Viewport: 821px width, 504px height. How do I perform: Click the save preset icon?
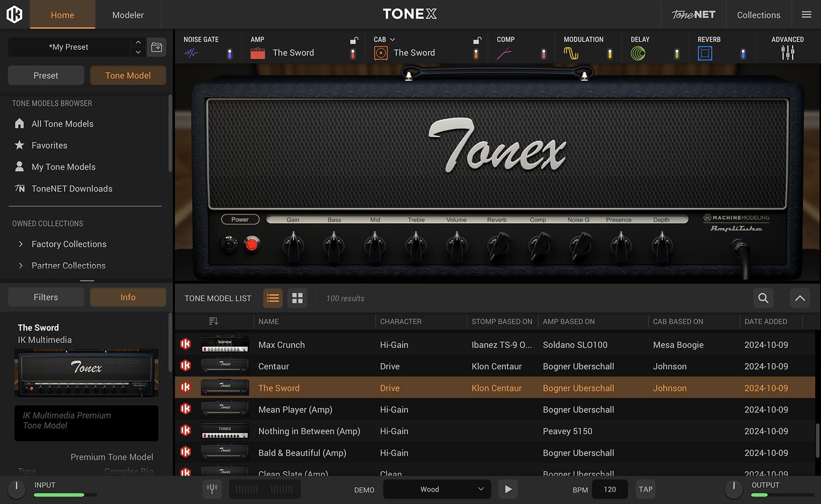click(157, 47)
